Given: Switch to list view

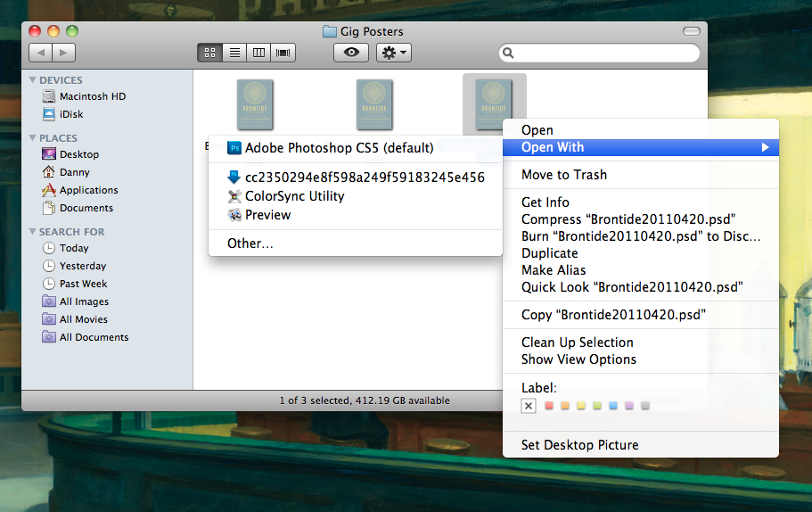Looking at the screenshot, I should (234, 53).
